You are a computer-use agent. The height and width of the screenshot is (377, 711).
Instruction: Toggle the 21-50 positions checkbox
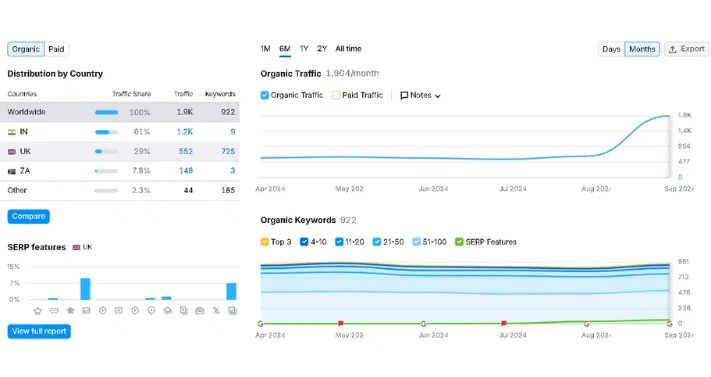point(377,242)
